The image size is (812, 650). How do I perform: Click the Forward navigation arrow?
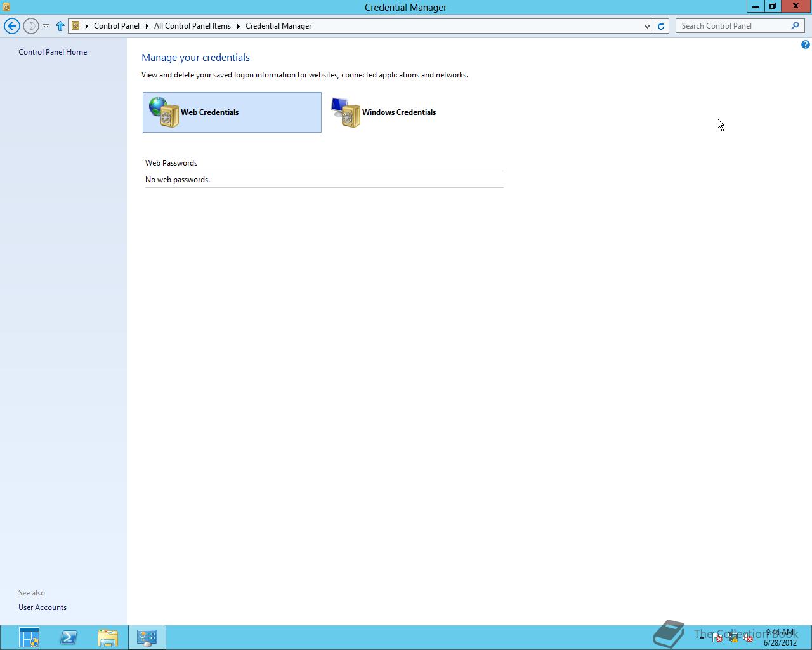30,26
